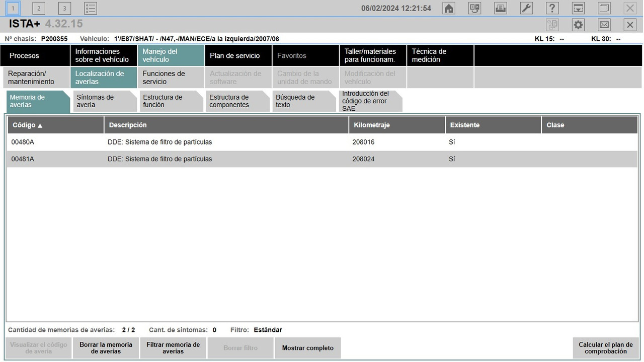Go to the home screen icon
The image size is (644, 362).
[x=449, y=8]
